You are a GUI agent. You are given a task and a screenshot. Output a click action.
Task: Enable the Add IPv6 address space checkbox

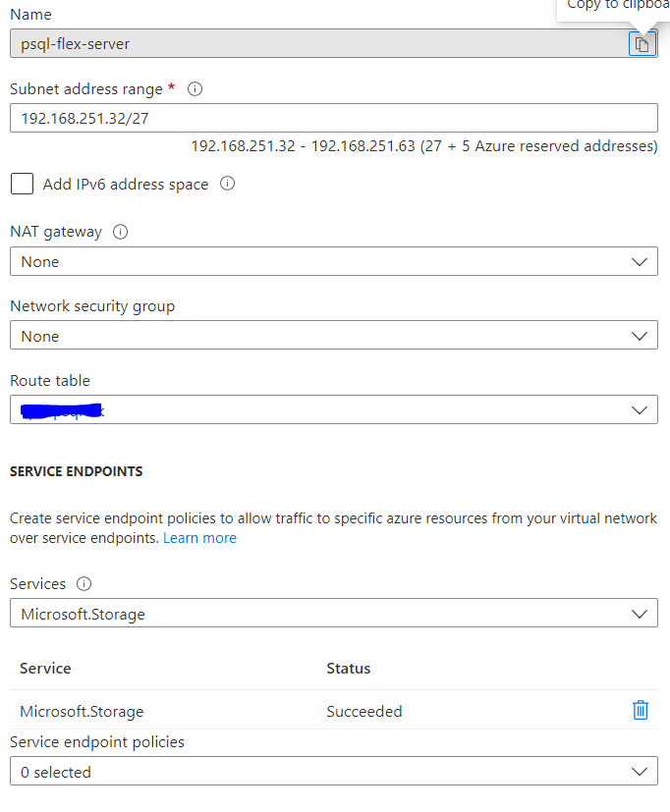point(22,183)
